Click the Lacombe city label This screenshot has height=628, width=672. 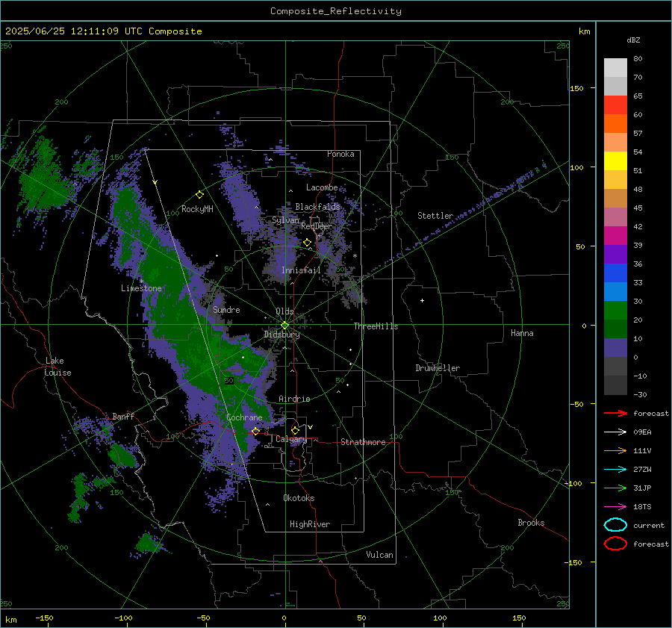tap(322, 187)
